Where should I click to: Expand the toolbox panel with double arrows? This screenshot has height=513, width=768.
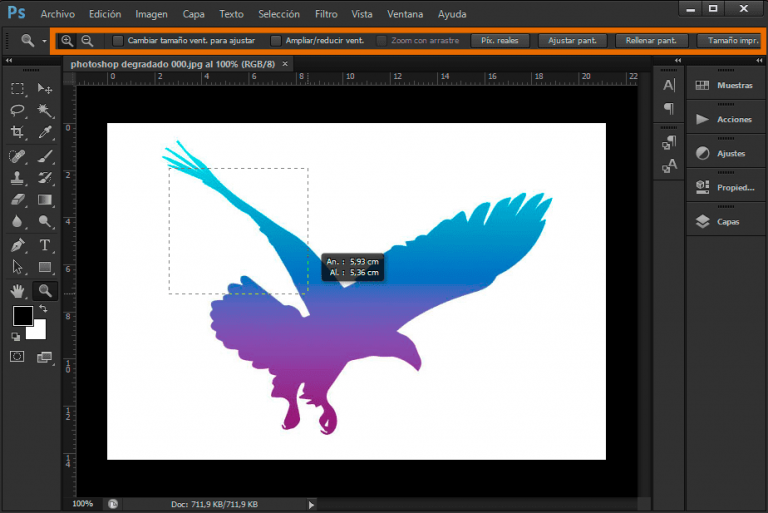(9, 60)
